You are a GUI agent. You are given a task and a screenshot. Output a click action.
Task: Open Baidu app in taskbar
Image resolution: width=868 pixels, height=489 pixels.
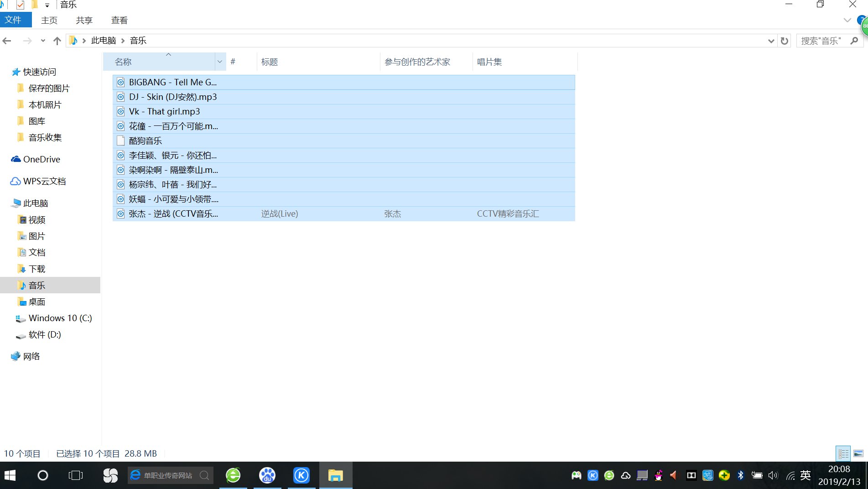(x=267, y=475)
